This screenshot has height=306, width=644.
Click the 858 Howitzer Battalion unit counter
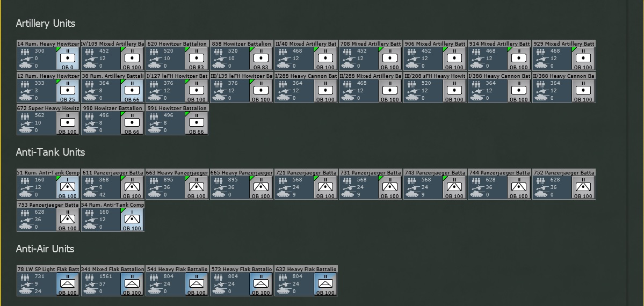tap(261, 59)
